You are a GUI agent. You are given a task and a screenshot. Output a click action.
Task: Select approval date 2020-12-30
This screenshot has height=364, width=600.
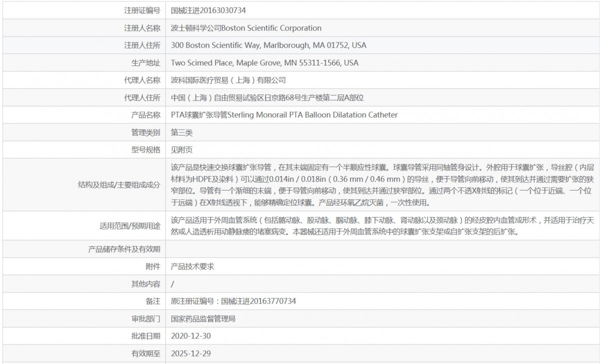190,336
